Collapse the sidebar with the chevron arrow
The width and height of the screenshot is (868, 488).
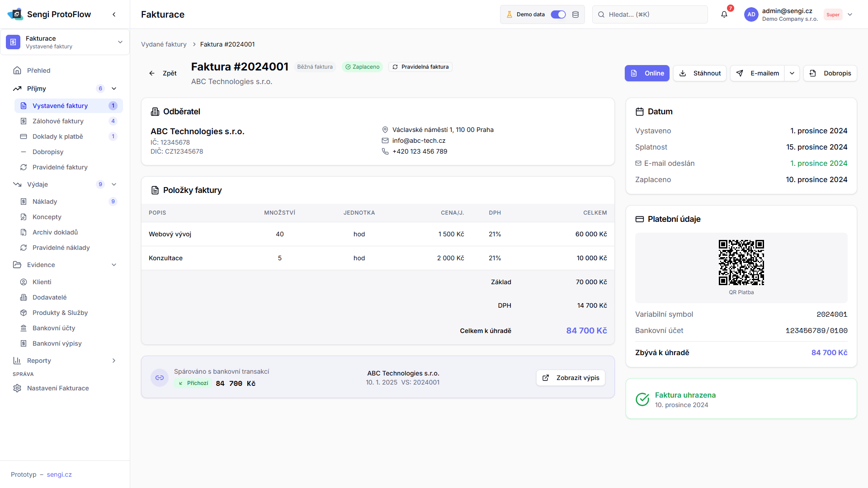pos(114,14)
